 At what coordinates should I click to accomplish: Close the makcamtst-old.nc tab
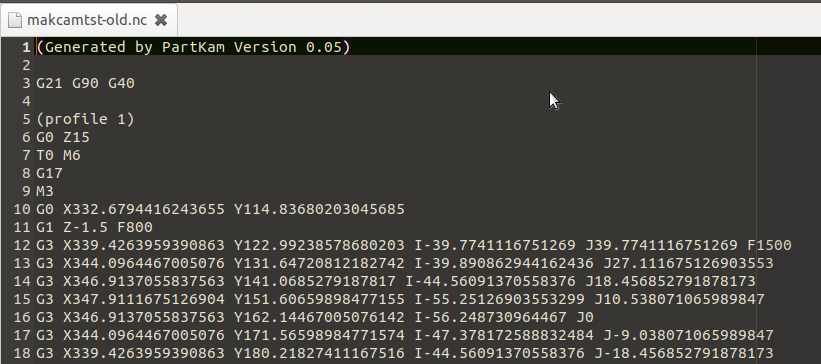[x=161, y=20]
